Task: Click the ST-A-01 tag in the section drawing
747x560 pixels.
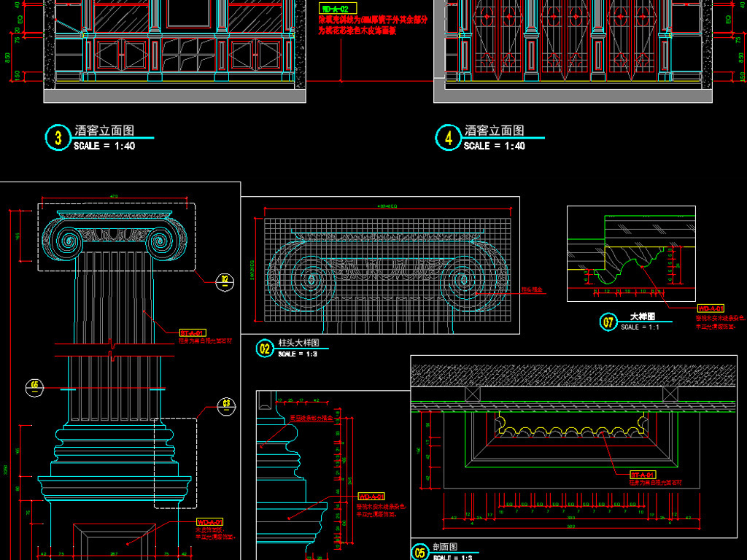Action: (642, 474)
